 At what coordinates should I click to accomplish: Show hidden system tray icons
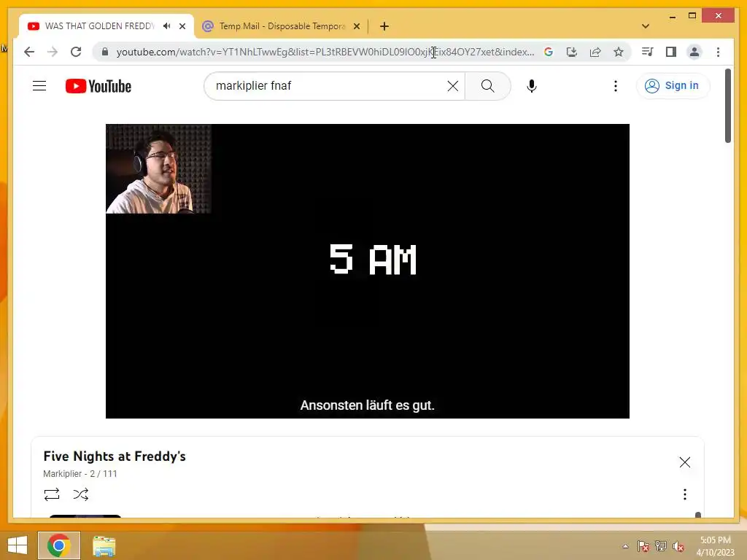[625, 546]
